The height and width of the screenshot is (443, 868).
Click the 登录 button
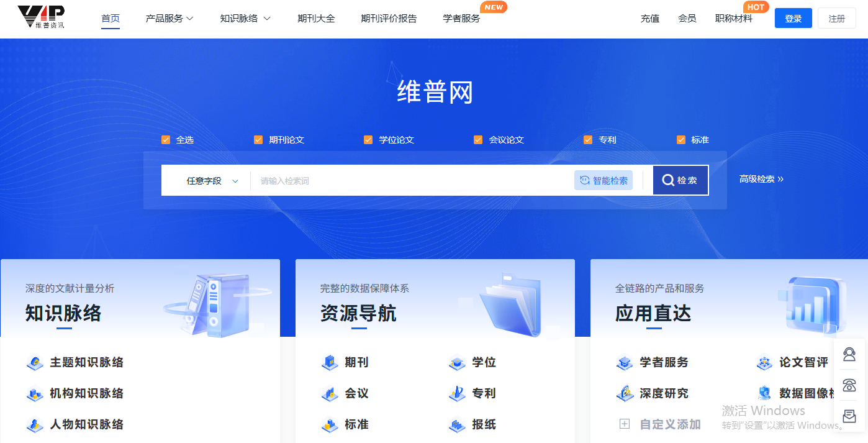(x=793, y=19)
